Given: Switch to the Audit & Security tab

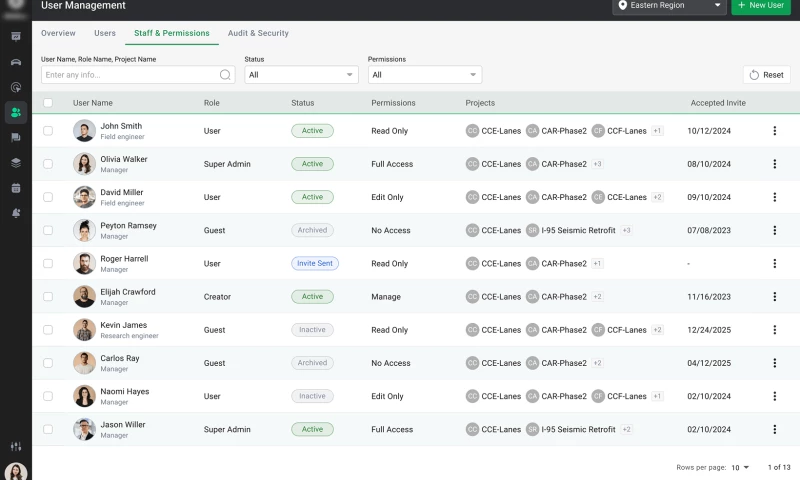Looking at the screenshot, I should click(x=258, y=33).
